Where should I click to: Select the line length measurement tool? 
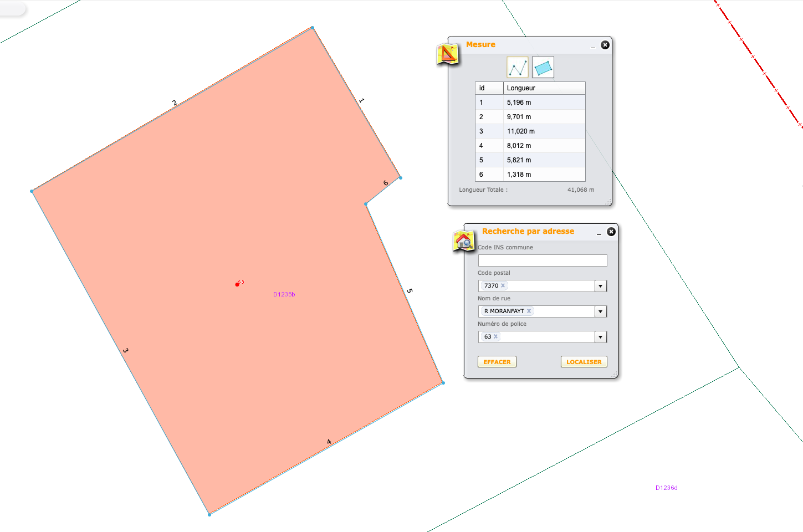coord(517,68)
